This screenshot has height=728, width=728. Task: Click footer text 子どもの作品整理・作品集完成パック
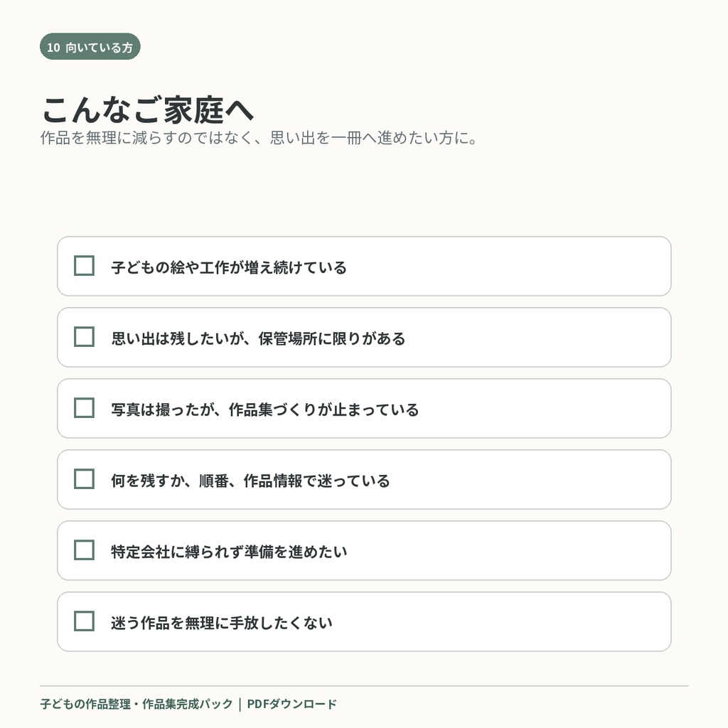(136, 704)
